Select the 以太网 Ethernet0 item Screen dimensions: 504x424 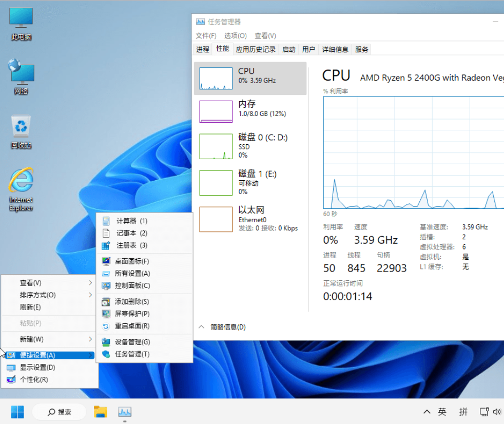click(x=250, y=219)
